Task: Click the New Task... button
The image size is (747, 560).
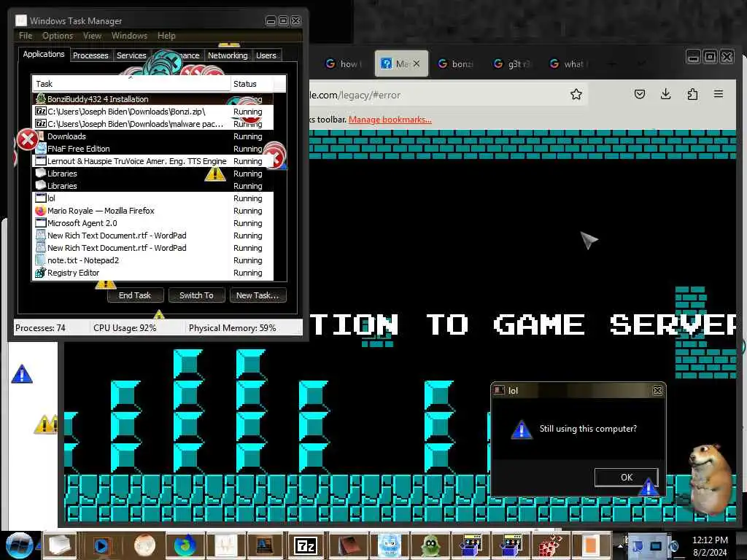Action: point(258,295)
